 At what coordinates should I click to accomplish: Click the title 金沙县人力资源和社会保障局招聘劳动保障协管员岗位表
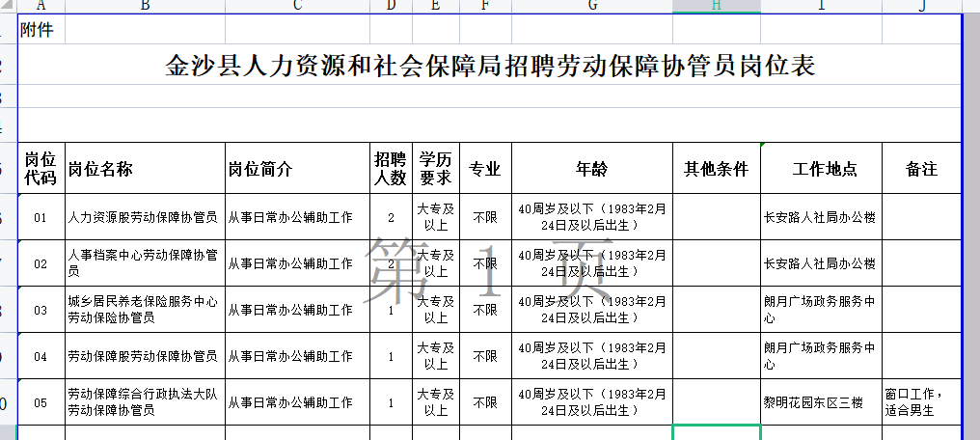click(490, 65)
